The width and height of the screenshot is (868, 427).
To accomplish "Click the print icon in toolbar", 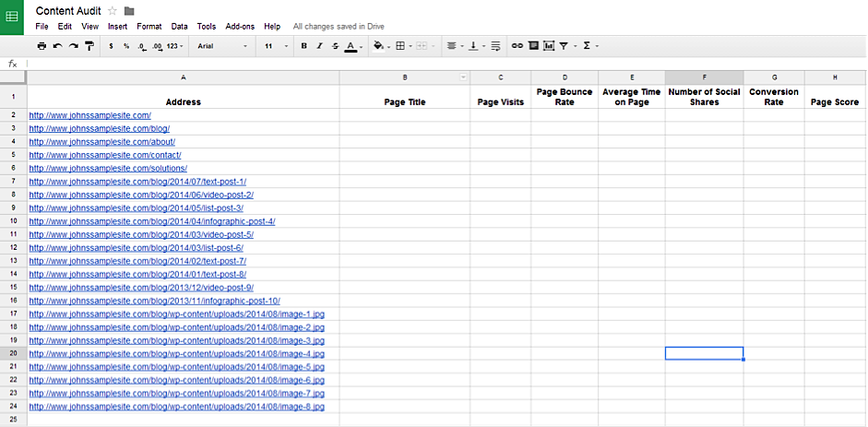I will tap(42, 45).
